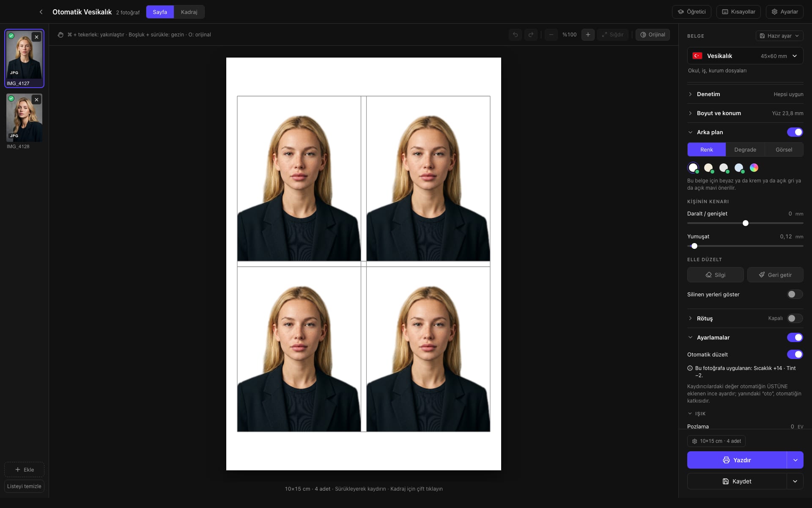Open Kısayollar shortcuts
Viewport: 812px width, 508px height.
pyautogui.click(x=738, y=12)
